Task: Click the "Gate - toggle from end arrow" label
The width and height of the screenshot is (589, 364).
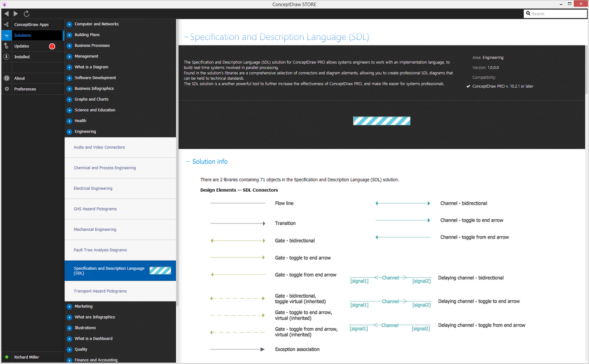Action: click(x=306, y=275)
